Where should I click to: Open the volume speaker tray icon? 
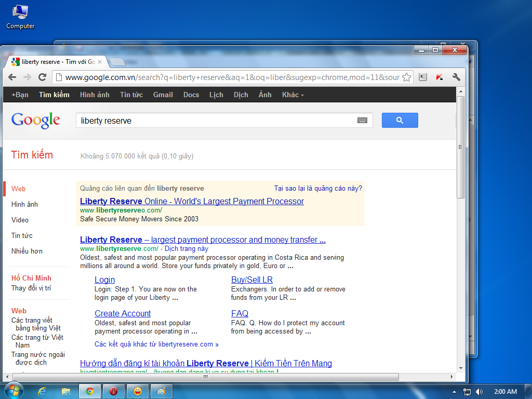[479, 392]
